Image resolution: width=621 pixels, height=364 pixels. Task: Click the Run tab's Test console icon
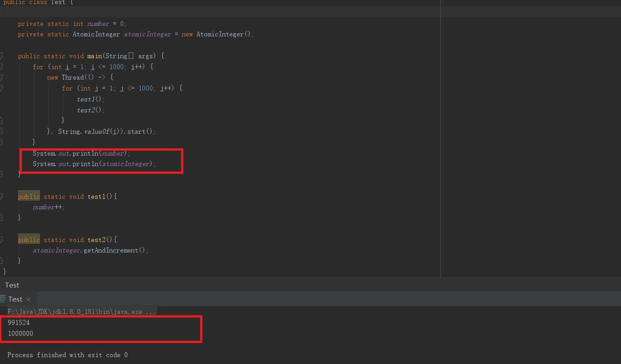(x=2, y=299)
